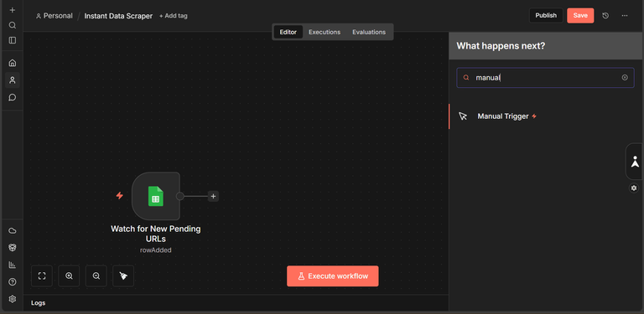
Task: Zoom out on the canvas
Action: 96,275
